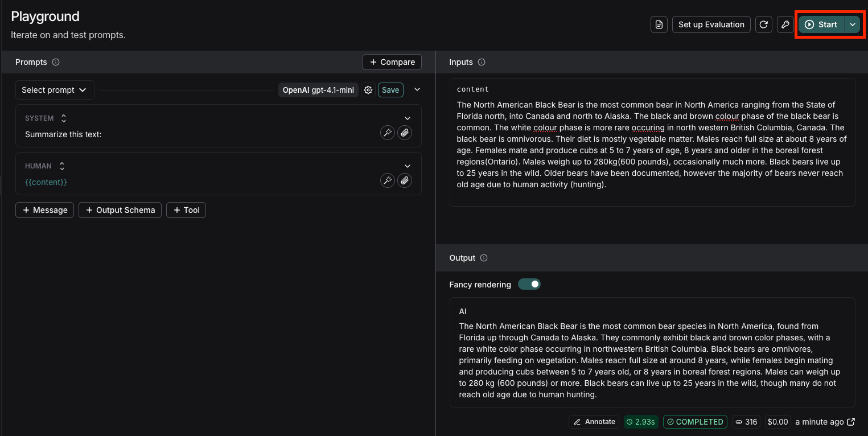This screenshot has width=868, height=436.
Task: Click 'a minute ago' timestamp
Action: [x=820, y=422]
